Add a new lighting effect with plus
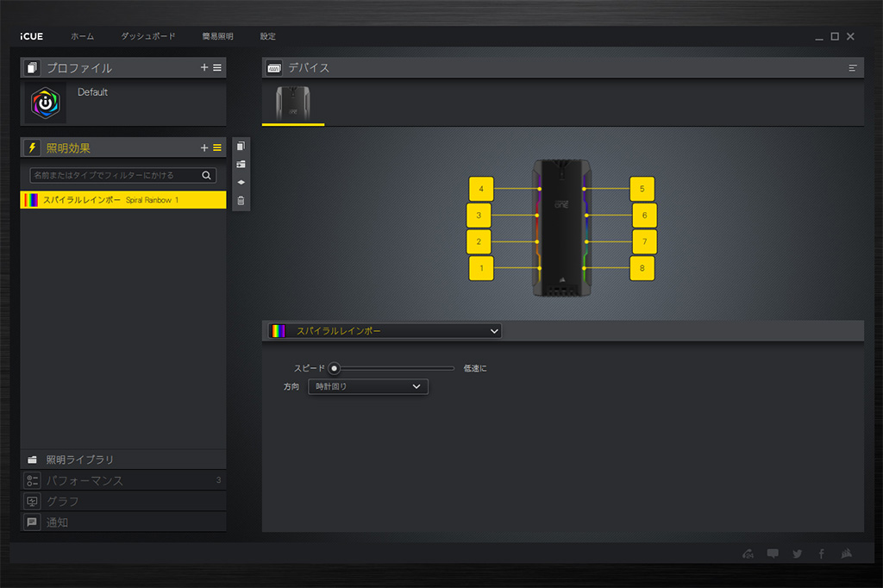 point(204,147)
